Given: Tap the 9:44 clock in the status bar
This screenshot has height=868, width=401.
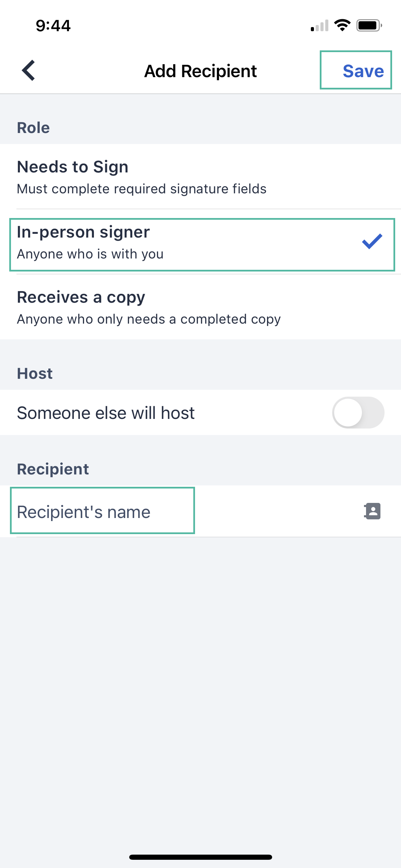Looking at the screenshot, I should click(x=53, y=25).
